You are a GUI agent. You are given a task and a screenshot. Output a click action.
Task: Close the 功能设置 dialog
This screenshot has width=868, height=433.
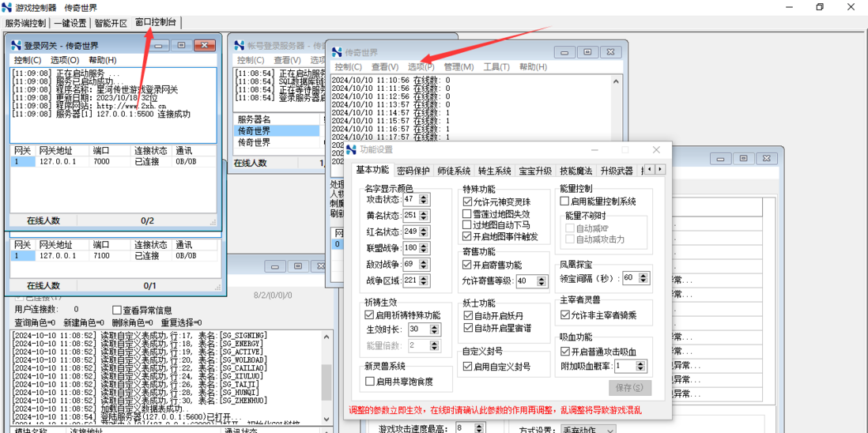point(656,150)
